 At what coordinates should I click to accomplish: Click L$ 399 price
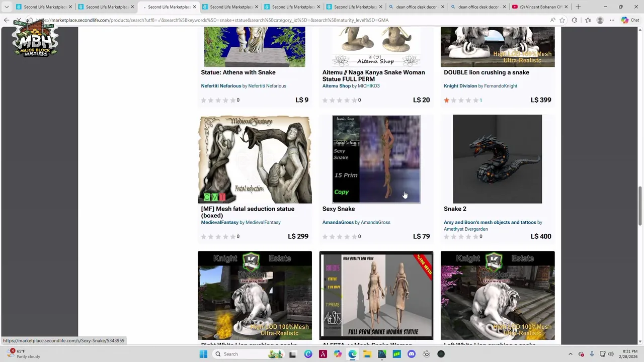click(541, 100)
